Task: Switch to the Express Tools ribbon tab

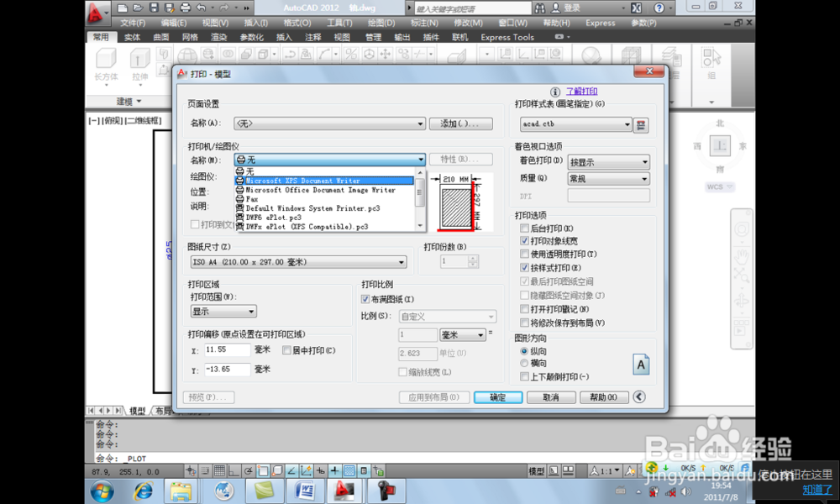Action: [507, 37]
